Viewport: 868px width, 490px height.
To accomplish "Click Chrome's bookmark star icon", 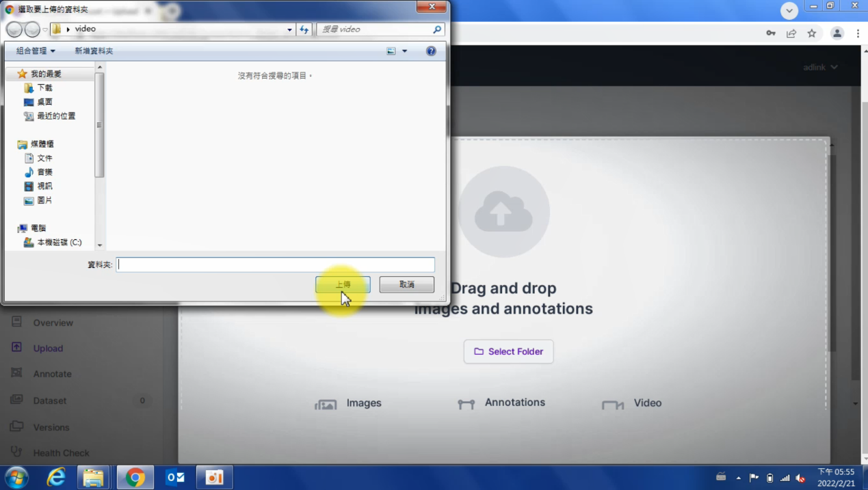I will (812, 33).
